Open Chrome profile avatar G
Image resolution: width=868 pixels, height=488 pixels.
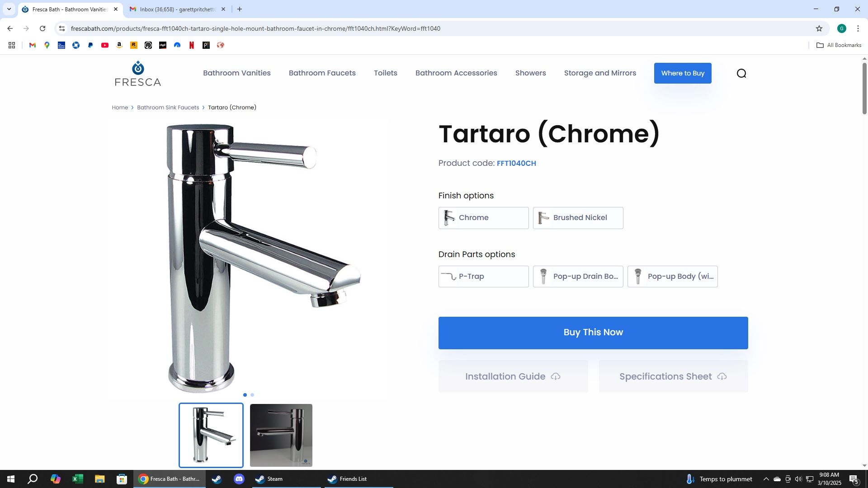[x=841, y=28]
